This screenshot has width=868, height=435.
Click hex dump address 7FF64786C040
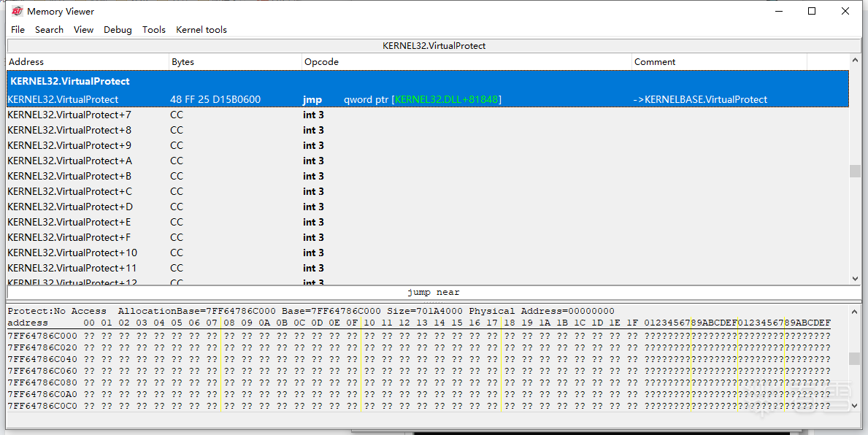[x=42, y=358]
